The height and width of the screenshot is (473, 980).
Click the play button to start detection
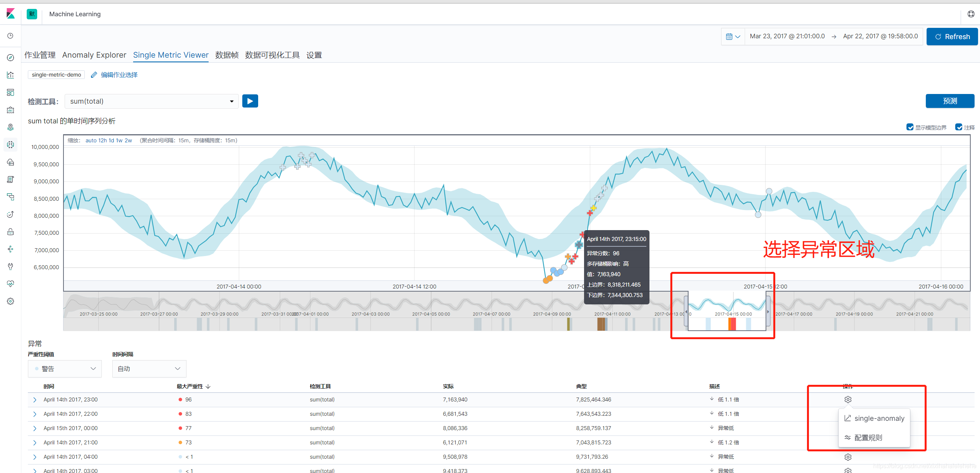[x=250, y=101]
